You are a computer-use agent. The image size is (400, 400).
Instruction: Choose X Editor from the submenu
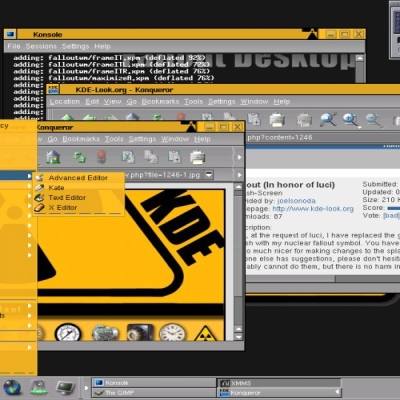pos(79,208)
